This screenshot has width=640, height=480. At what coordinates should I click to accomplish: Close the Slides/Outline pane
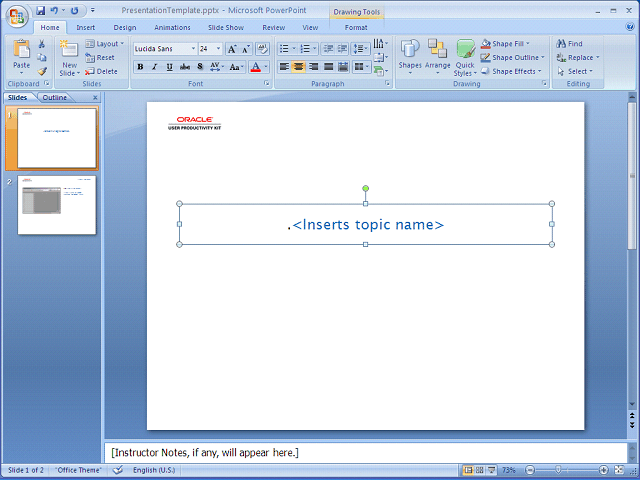coord(95,98)
